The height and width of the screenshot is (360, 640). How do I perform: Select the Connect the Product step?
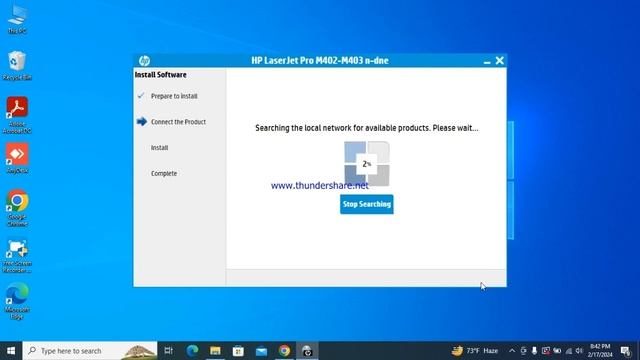178,122
